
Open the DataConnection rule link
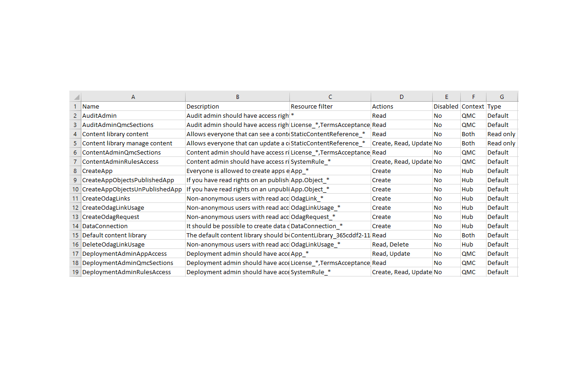click(105, 226)
